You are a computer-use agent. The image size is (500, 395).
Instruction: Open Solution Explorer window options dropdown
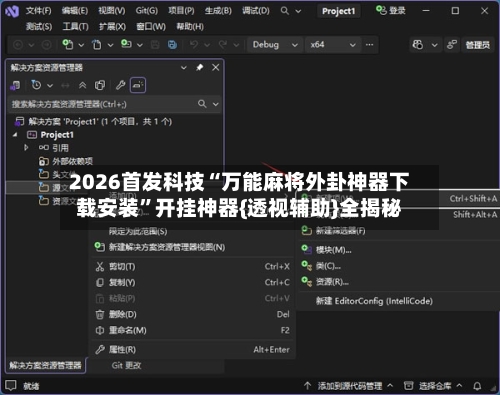[x=184, y=68]
